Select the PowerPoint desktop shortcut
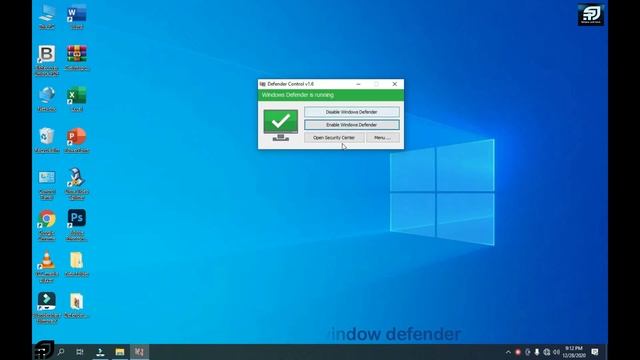 tap(77, 140)
